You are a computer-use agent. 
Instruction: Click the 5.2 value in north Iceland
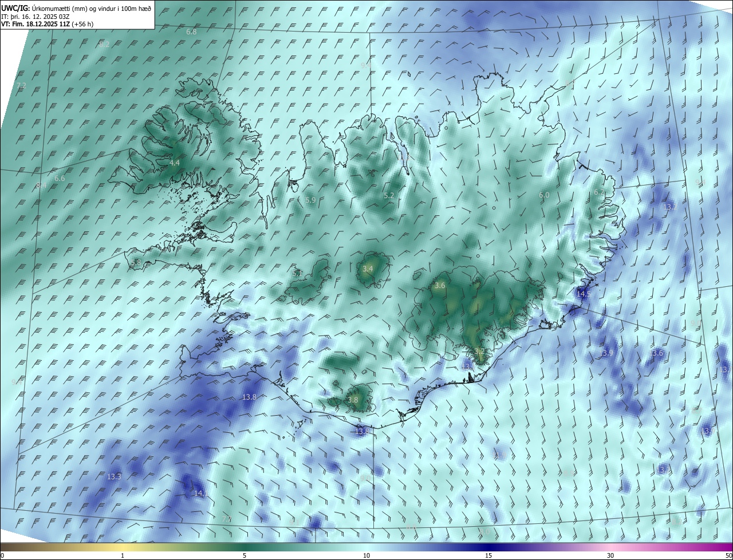coord(389,196)
